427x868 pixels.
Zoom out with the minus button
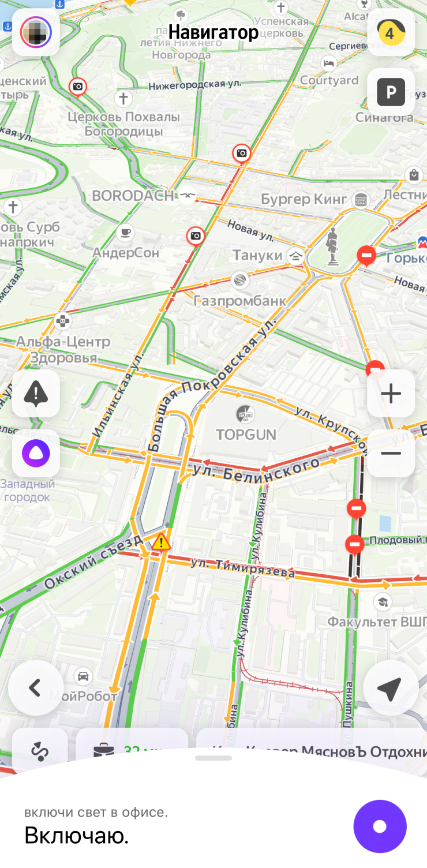tap(391, 454)
